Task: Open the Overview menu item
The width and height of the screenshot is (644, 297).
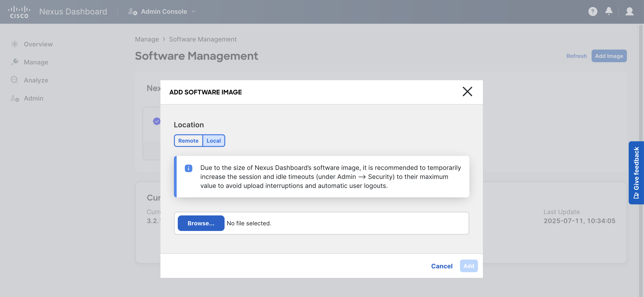Action: click(x=32, y=44)
